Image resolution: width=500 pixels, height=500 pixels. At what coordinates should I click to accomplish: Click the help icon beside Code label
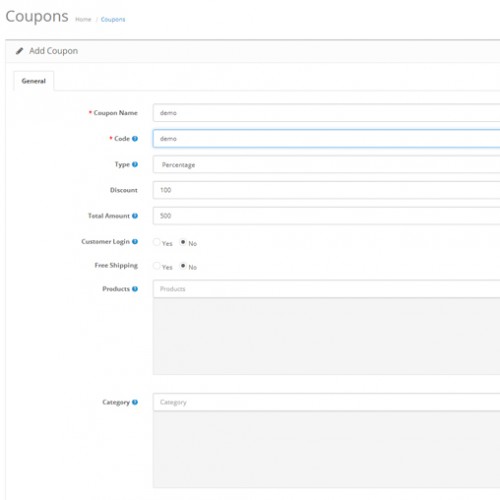click(x=135, y=139)
